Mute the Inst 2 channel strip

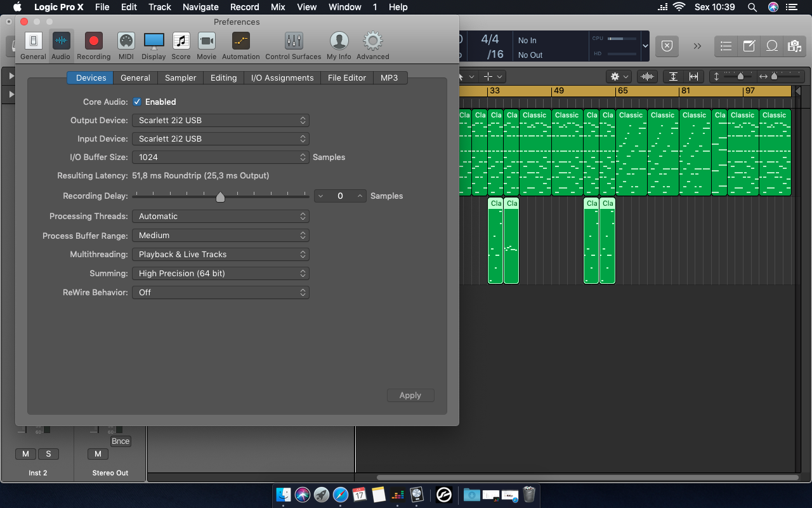25,453
